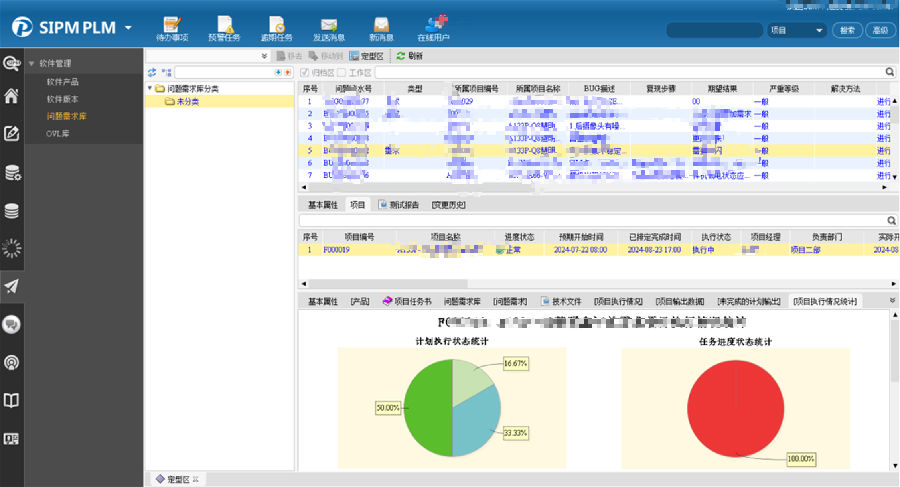Open 新消息 new messages icon
900x487 pixels.
[x=380, y=26]
